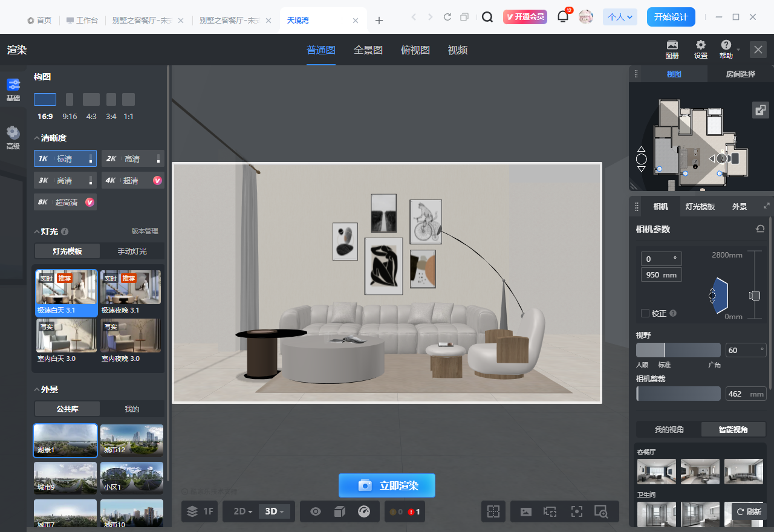
Task: Toggle the eye visibility icon
Action: (316, 511)
